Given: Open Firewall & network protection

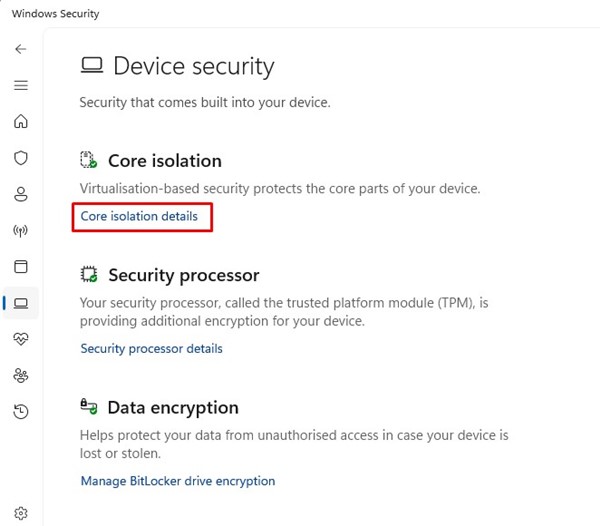Looking at the screenshot, I should (21, 231).
